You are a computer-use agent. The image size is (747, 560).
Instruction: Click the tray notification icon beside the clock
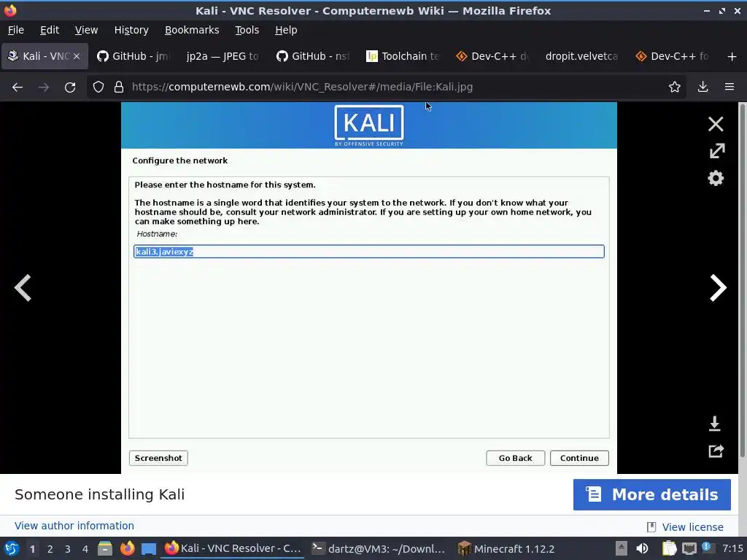click(x=708, y=548)
